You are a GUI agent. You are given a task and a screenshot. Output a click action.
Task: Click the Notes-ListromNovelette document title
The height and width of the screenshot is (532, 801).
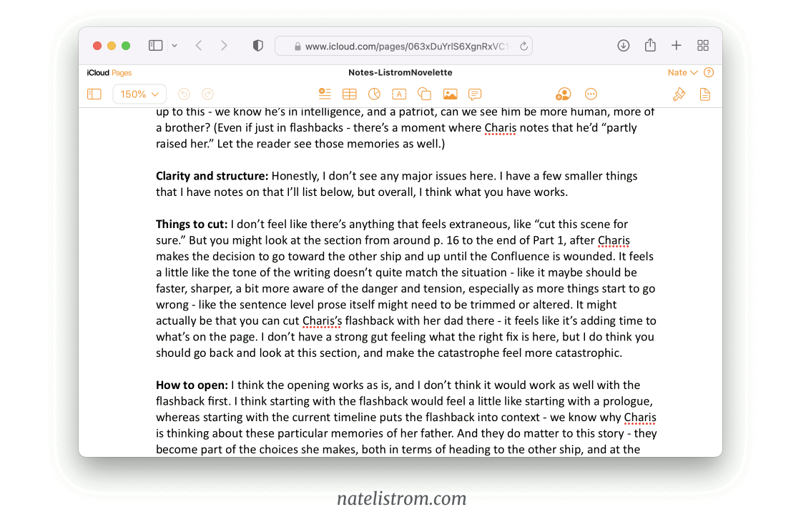(400, 72)
